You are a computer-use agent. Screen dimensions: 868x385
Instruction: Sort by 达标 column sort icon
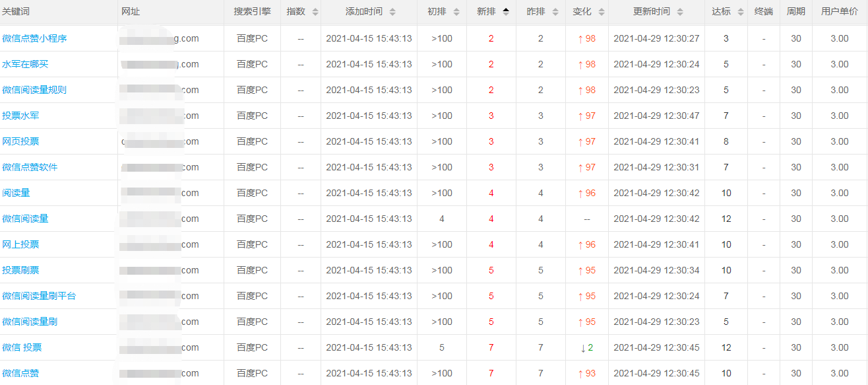(x=741, y=12)
